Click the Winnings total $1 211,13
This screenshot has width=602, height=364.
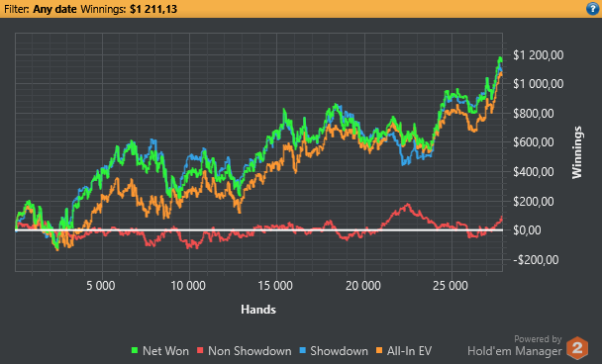[153, 9]
